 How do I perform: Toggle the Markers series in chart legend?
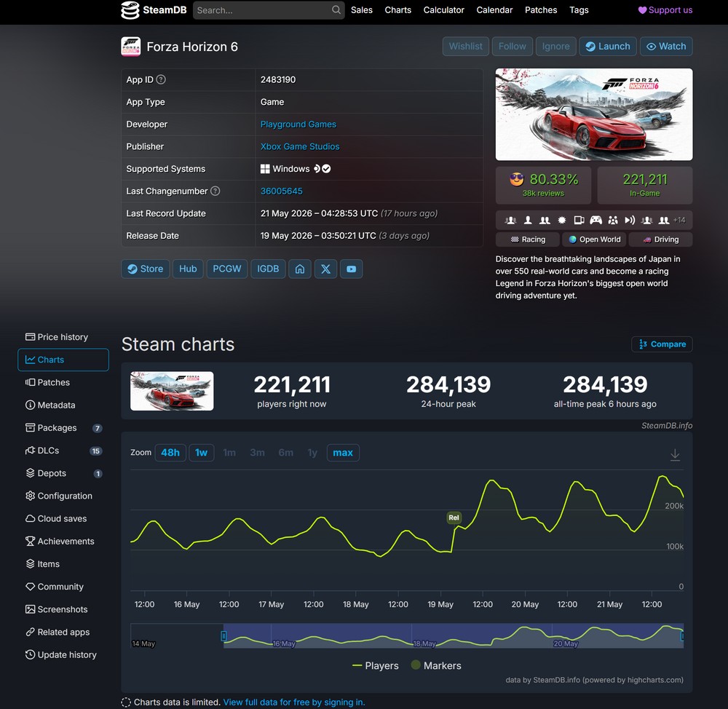coord(436,665)
